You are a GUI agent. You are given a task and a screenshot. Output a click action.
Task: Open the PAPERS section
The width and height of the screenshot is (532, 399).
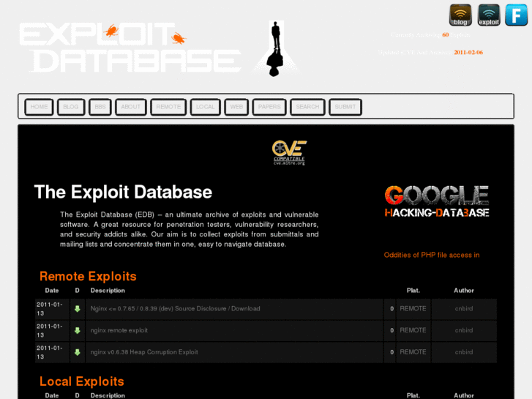[x=269, y=107]
